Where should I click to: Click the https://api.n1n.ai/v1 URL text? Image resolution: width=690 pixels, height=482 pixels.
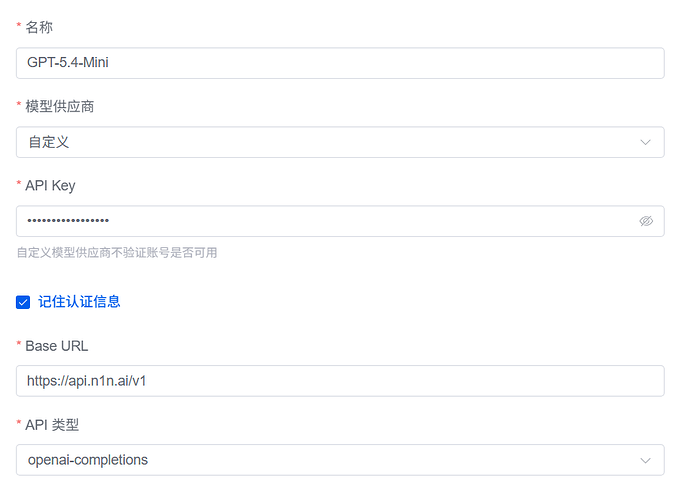point(88,381)
